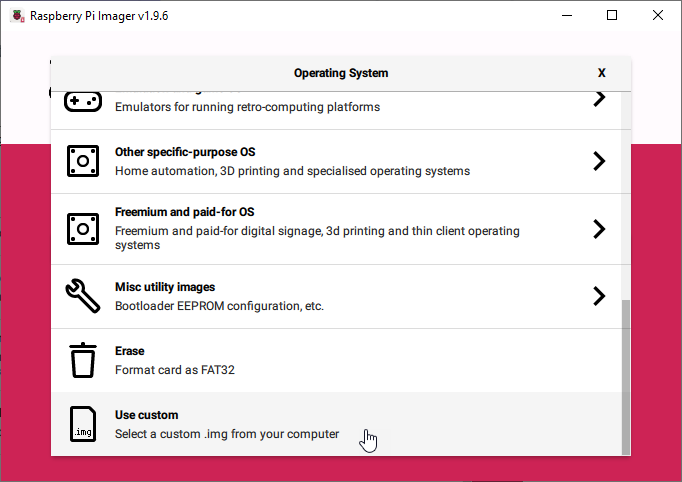682x482 pixels.
Task: Click 'Emulators for running retro-computing platforms' text
Action: [247, 107]
